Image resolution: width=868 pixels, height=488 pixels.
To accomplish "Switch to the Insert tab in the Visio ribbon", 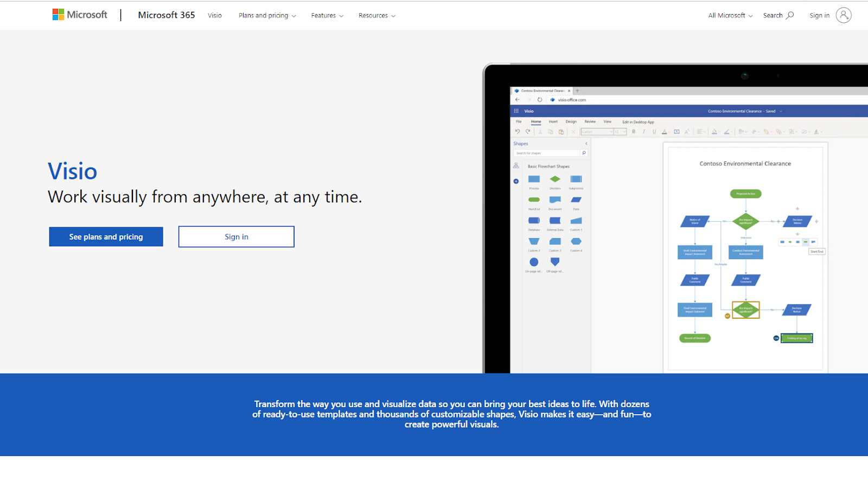I will pos(553,121).
